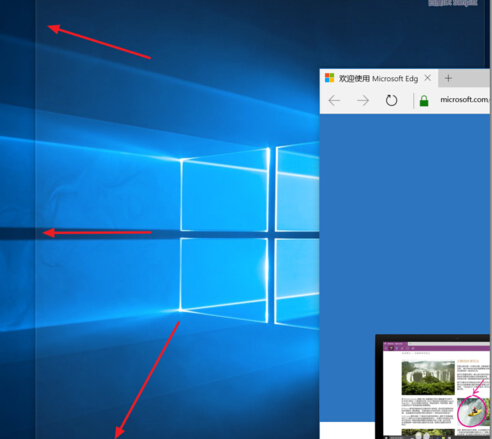Select the 欢迎使用 Microsoft Edg tab title

[x=378, y=79]
